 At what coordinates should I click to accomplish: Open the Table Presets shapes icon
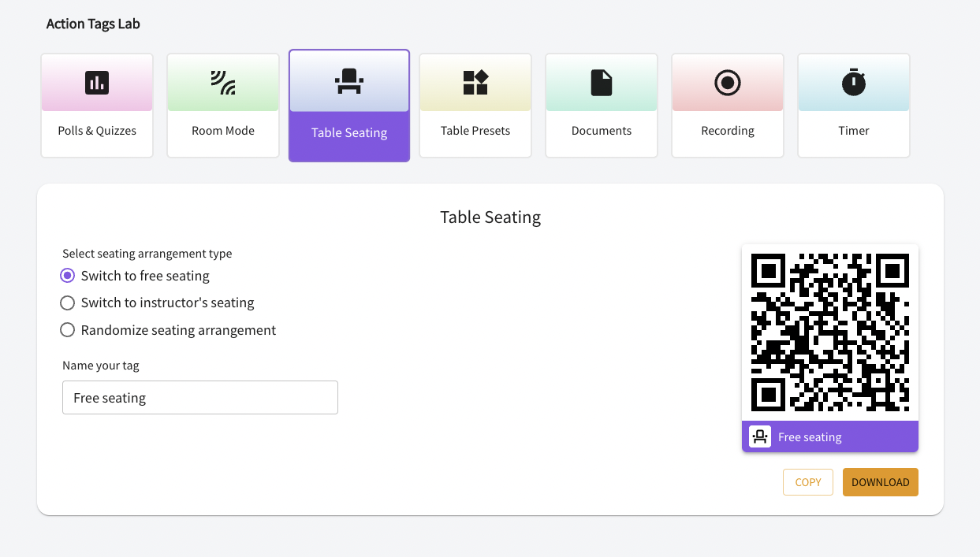point(475,82)
